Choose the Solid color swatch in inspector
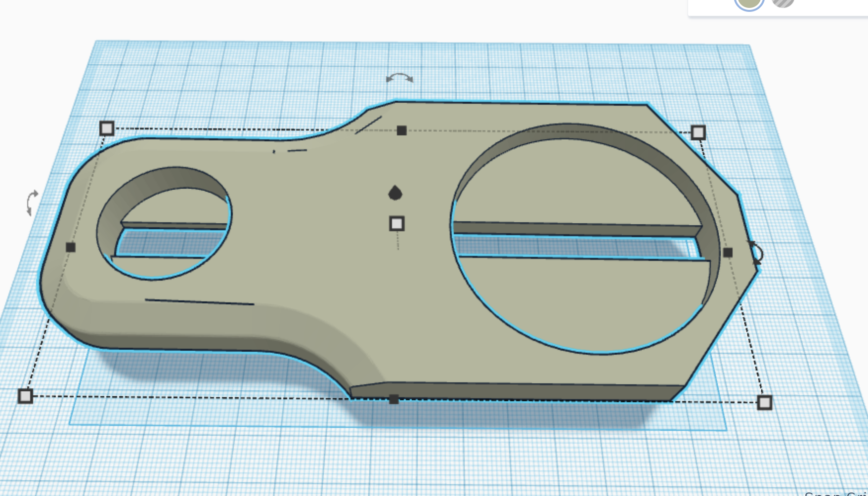 749,1
